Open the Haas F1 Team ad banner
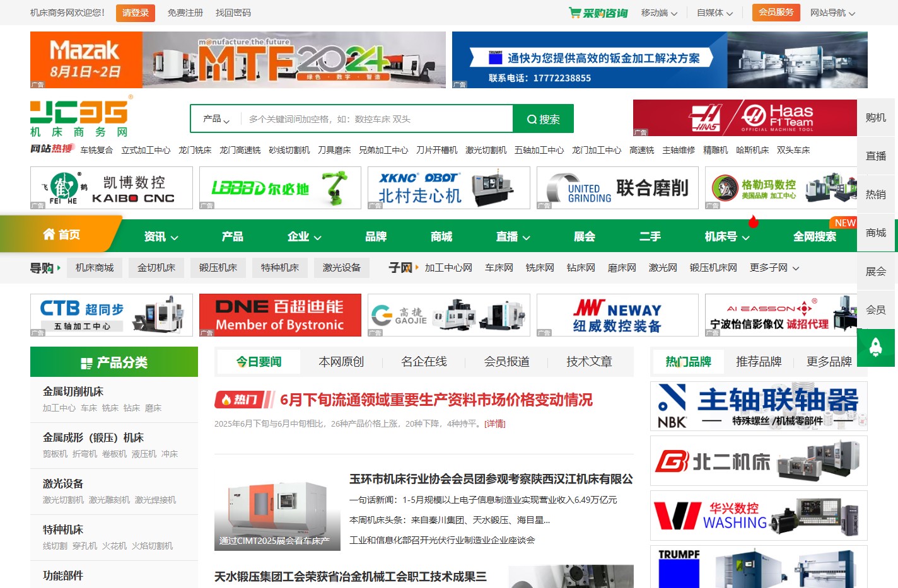898x588 pixels. point(745,118)
